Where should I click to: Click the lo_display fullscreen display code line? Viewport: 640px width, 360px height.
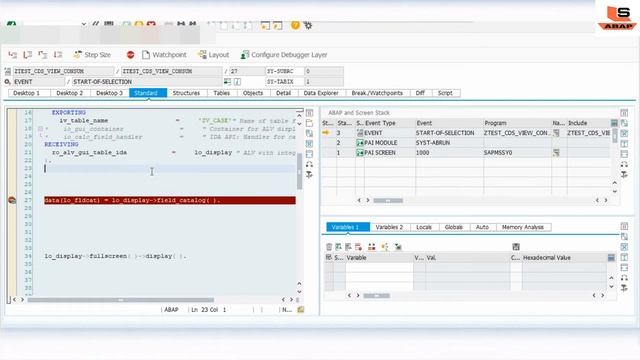[115, 256]
